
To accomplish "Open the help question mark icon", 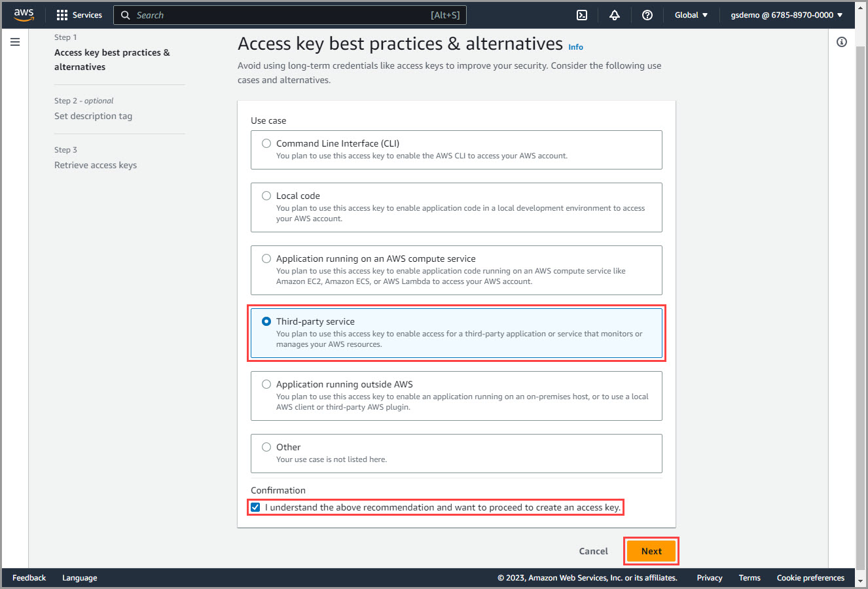I will pos(647,15).
